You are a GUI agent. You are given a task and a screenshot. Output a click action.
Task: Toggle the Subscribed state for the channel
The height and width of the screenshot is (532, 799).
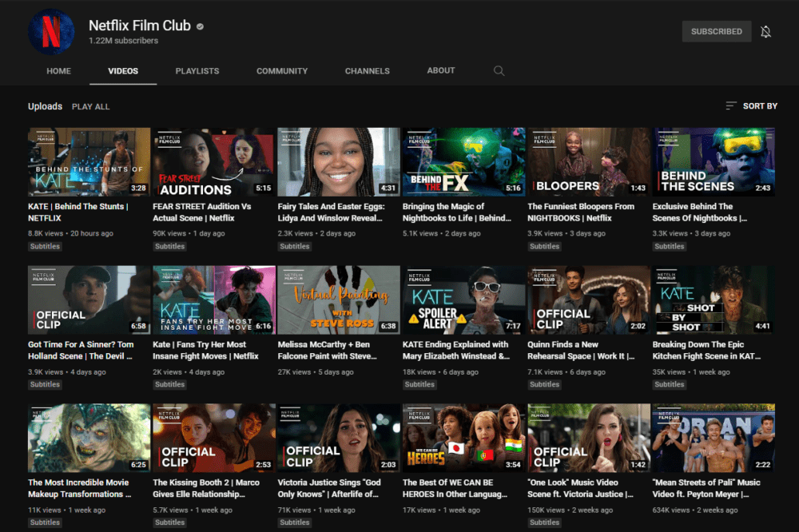pyautogui.click(x=716, y=31)
